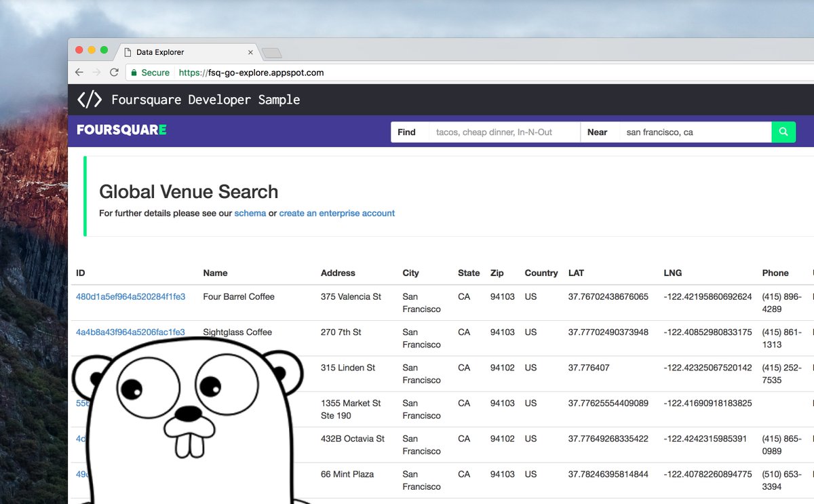Click latitude 37.78246395814844
Viewport: 814px width, 504px height.
608,473
